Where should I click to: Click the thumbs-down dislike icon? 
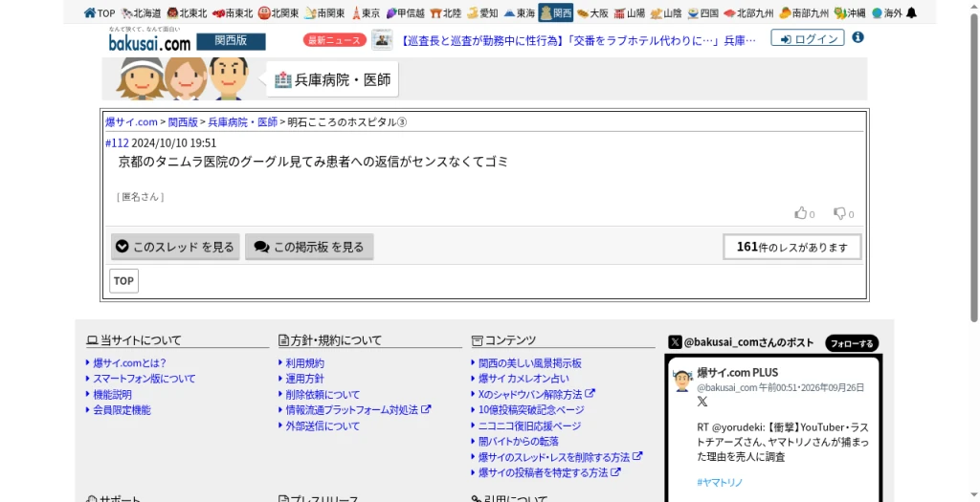839,213
